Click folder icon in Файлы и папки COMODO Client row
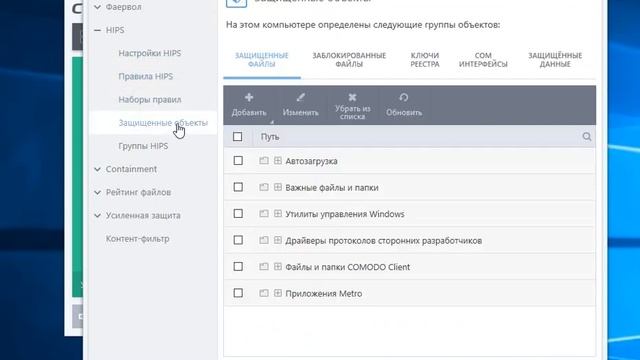This screenshot has width=640, height=360. point(264,267)
